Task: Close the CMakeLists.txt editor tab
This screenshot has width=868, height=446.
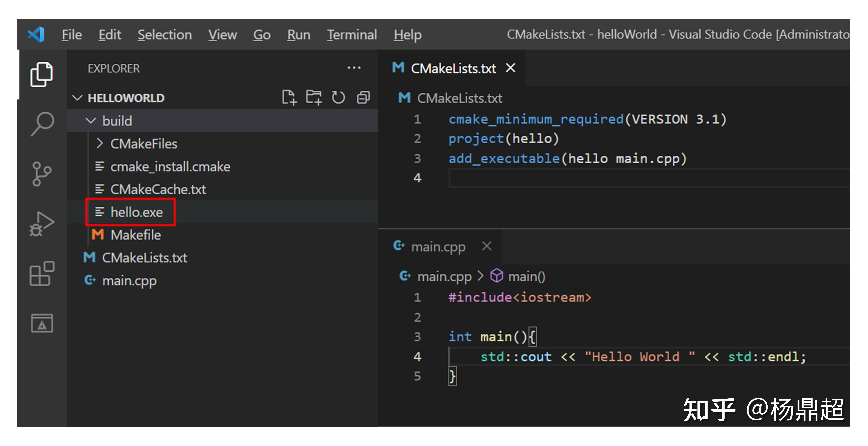Action: [511, 68]
